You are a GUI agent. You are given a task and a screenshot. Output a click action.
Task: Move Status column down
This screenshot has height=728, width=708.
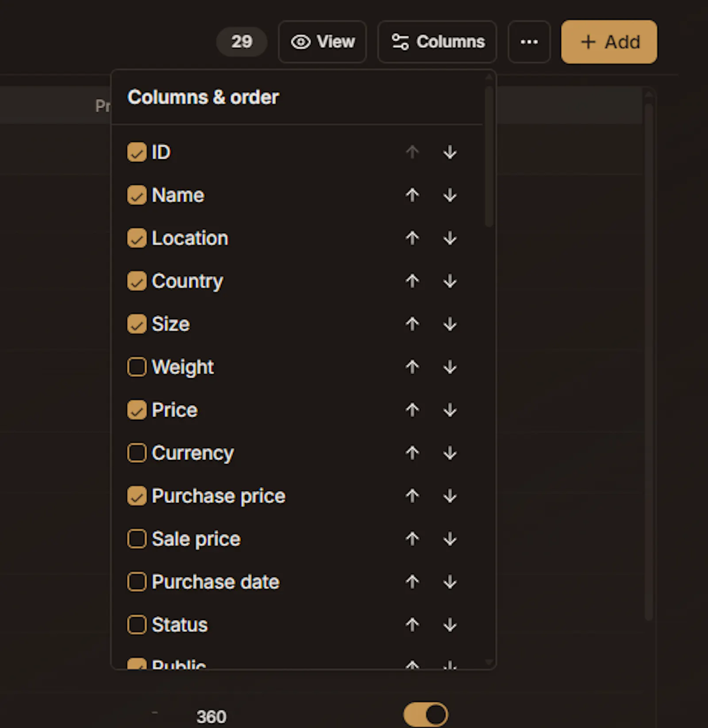click(x=450, y=625)
